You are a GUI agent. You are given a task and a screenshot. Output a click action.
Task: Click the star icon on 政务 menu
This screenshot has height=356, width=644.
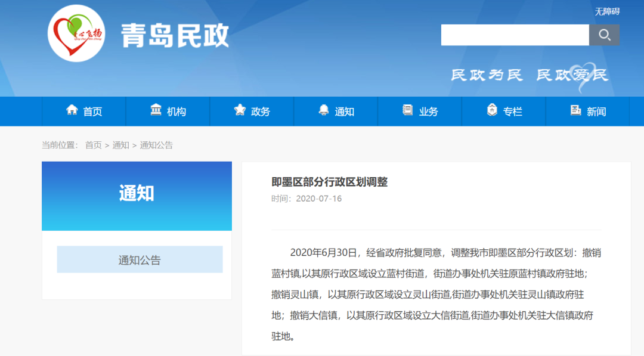click(240, 110)
